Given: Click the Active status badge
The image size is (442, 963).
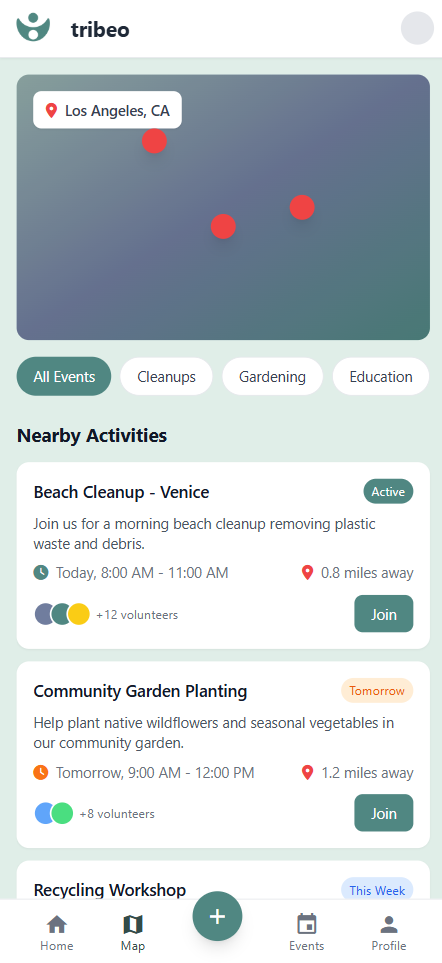Looking at the screenshot, I should tap(388, 491).
